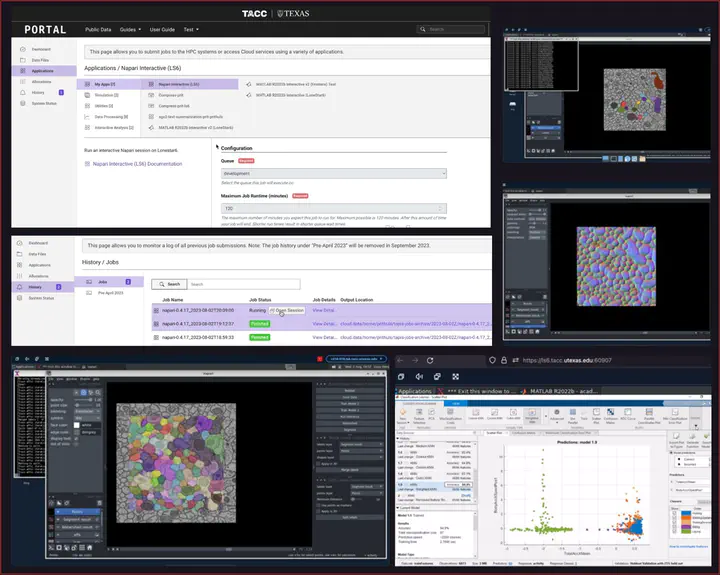The height and width of the screenshot is (575, 720).
Task: Open the Queue dropdown showing development
Action: [333, 173]
